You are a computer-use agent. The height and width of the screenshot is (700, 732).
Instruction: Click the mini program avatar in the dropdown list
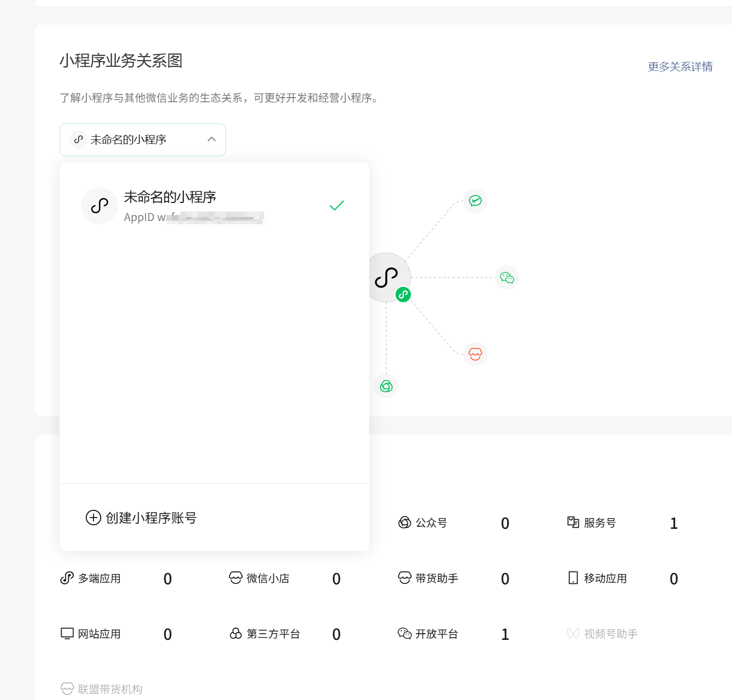[x=100, y=206]
